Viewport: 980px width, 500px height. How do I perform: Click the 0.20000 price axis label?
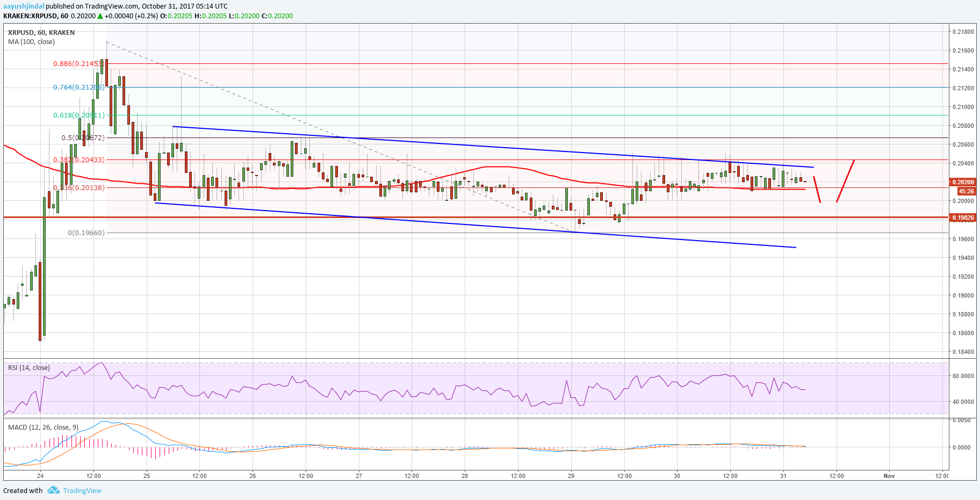coord(963,201)
